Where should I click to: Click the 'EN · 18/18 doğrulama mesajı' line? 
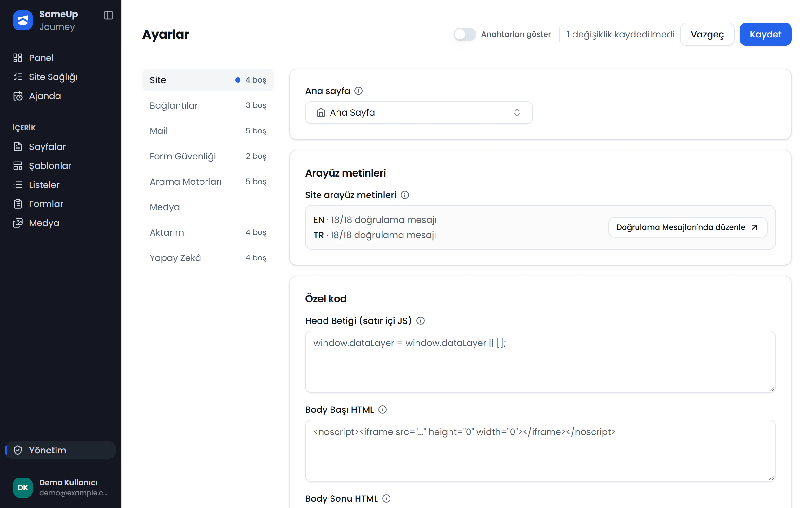pos(375,220)
